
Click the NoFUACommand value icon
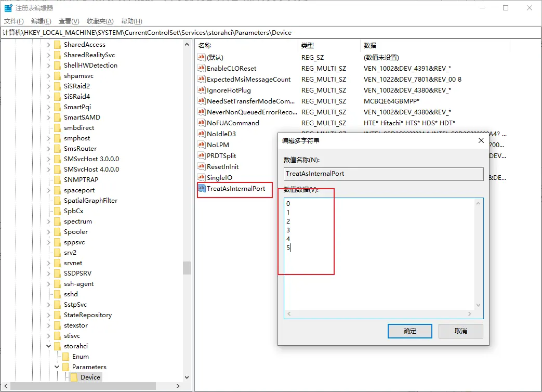(x=202, y=123)
